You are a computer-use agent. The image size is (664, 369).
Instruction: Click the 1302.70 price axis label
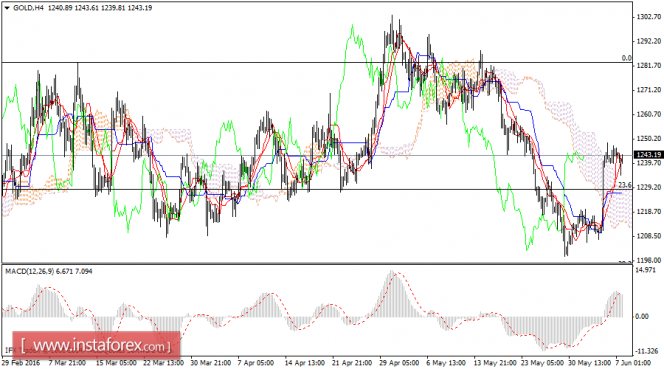point(648,17)
